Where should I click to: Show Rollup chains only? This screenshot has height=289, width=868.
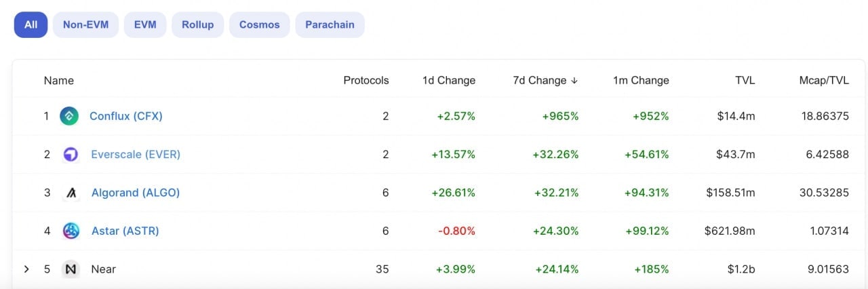[197, 24]
